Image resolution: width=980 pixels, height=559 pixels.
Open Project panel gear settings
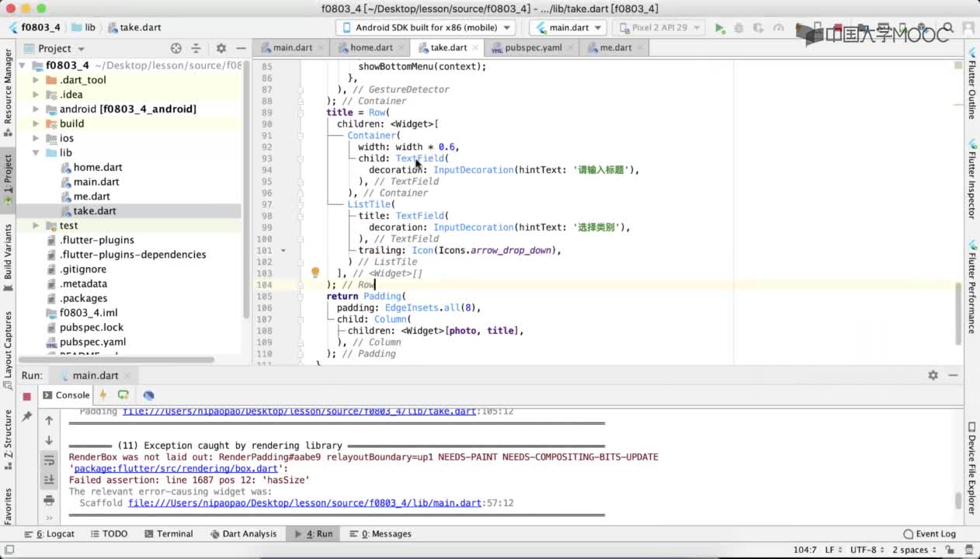tap(221, 48)
